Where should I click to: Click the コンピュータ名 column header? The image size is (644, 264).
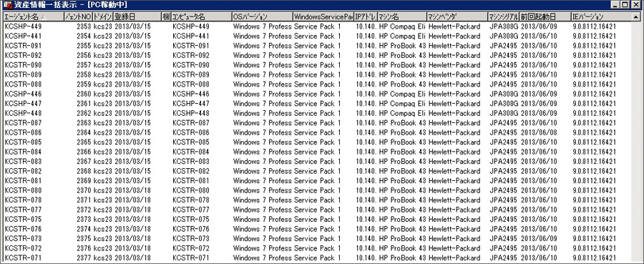pos(201,17)
